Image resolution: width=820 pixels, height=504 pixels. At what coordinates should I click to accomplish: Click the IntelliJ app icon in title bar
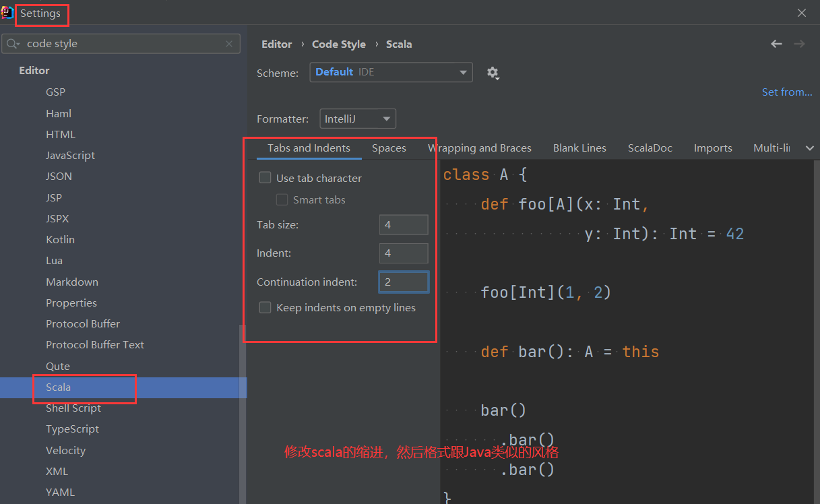(7, 13)
